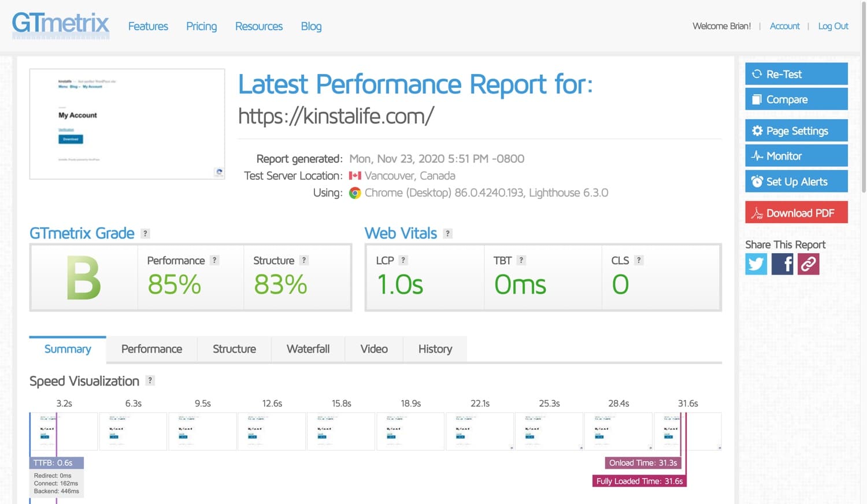Viewport: 867px width, 504px height.
Task: Log out of GTmetrix
Action: coord(832,26)
